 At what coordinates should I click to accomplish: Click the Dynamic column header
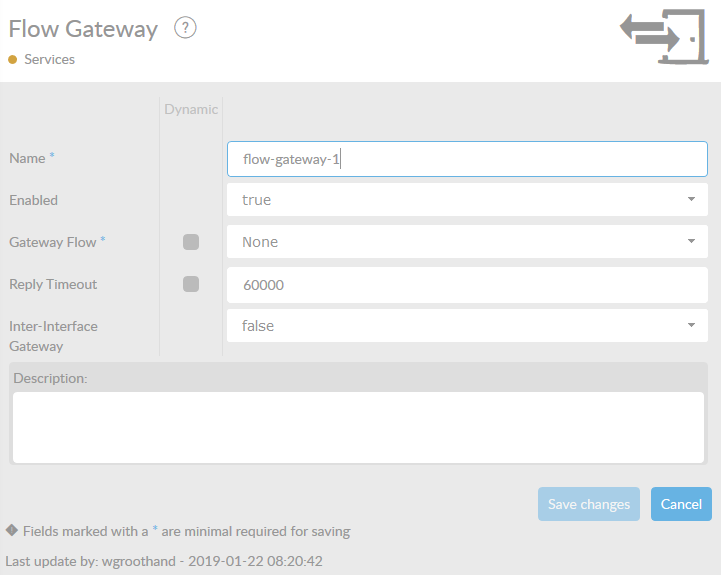coord(191,110)
